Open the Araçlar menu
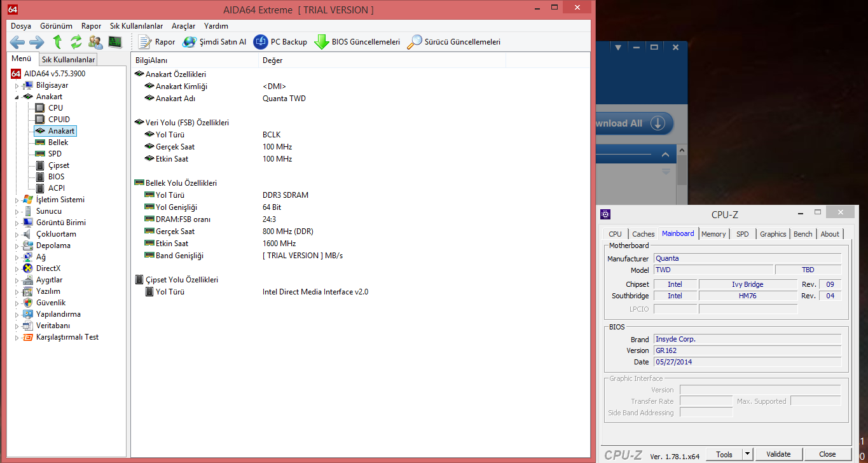 pyautogui.click(x=183, y=26)
